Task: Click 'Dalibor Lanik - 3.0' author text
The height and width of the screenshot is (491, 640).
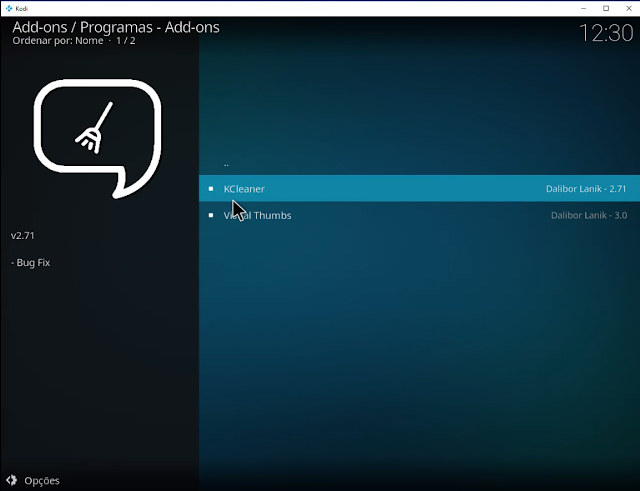Action: click(589, 215)
